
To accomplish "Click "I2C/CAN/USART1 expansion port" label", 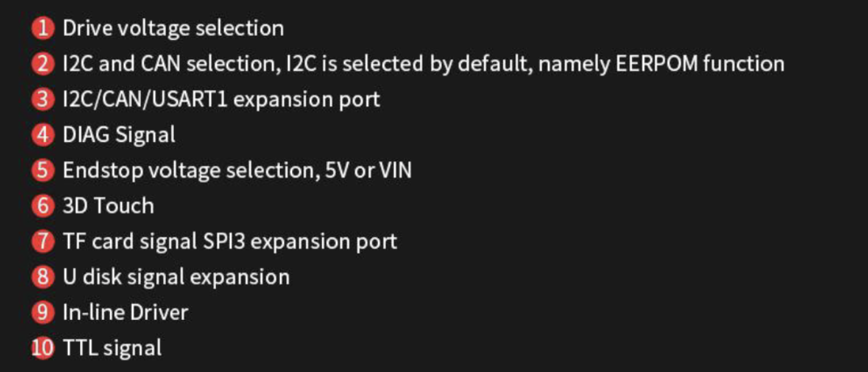I will [x=221, y=100].
